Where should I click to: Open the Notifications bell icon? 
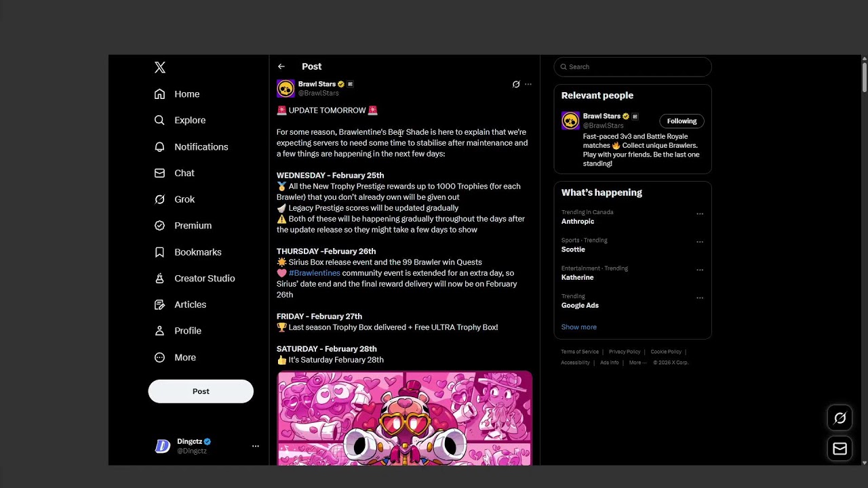(x=159, y=146)
